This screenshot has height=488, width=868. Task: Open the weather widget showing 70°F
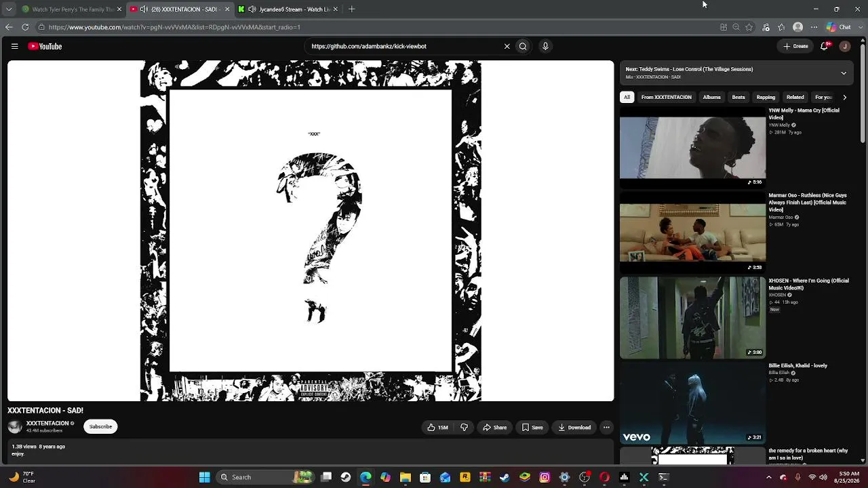click(x=20, y=477)
